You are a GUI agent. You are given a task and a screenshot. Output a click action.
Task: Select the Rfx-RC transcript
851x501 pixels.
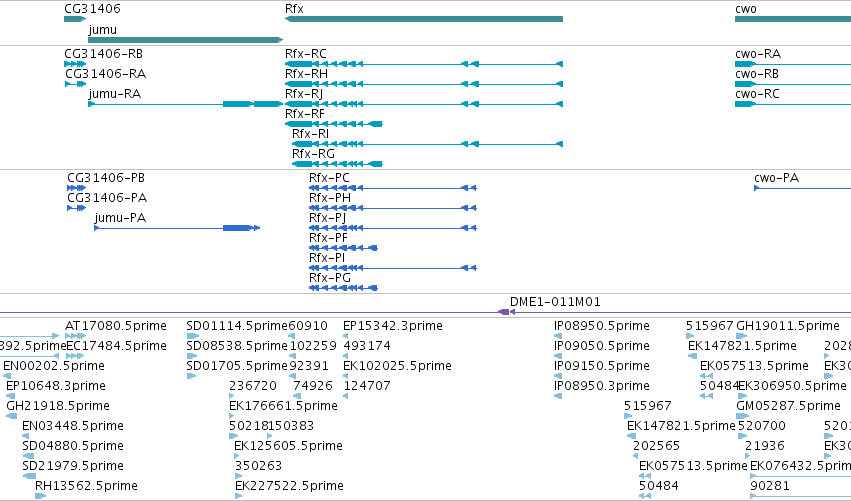[x=424, y=64]
